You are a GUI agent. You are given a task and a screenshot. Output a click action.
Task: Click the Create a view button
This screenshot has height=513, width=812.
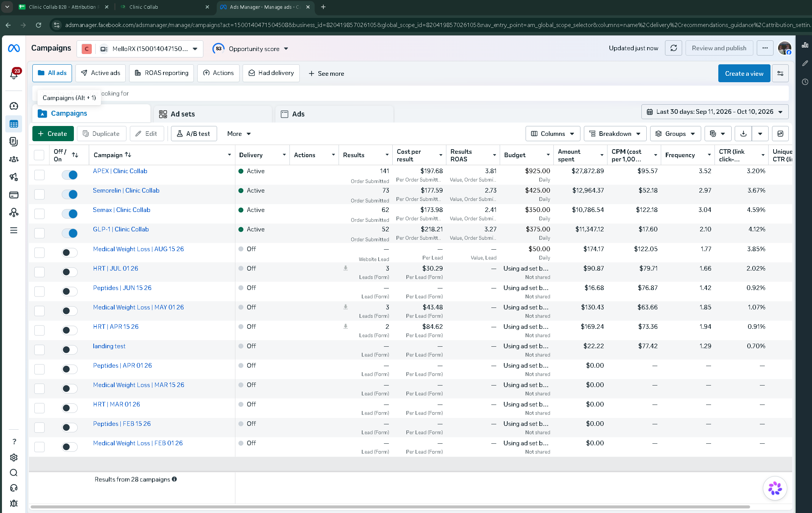[744, 73]
